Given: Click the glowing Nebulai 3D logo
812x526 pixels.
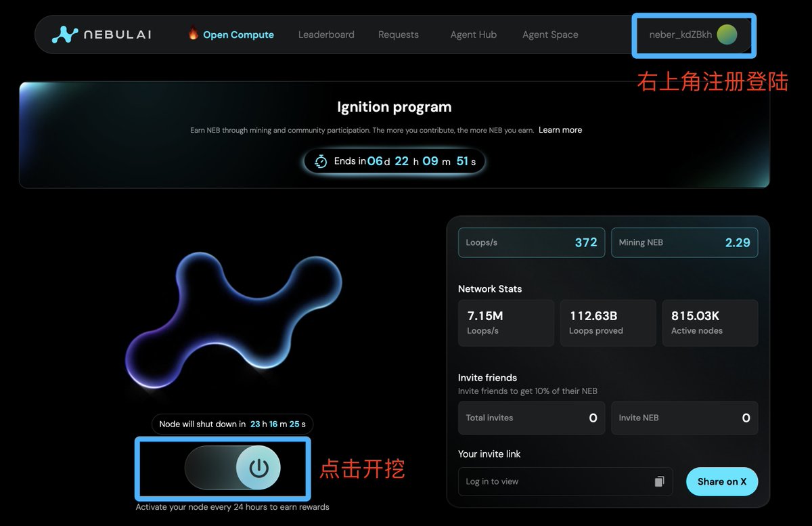Looking at the screenshot, I should 234,320.
